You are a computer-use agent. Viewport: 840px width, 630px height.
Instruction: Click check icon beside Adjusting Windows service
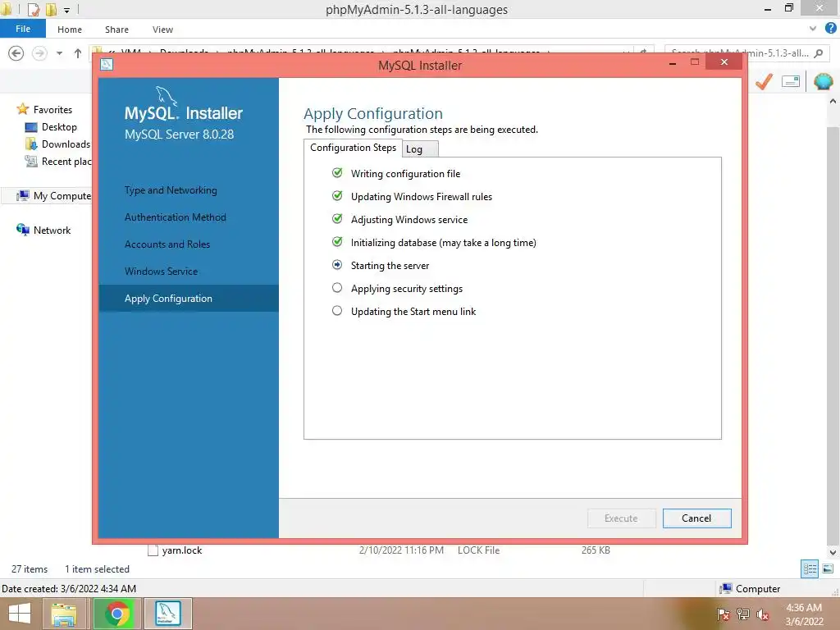pyautogui.click(x=337, y=218)
